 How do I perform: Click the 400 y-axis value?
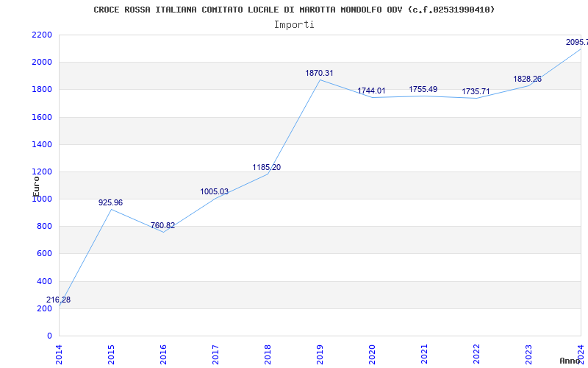[45, 281]
